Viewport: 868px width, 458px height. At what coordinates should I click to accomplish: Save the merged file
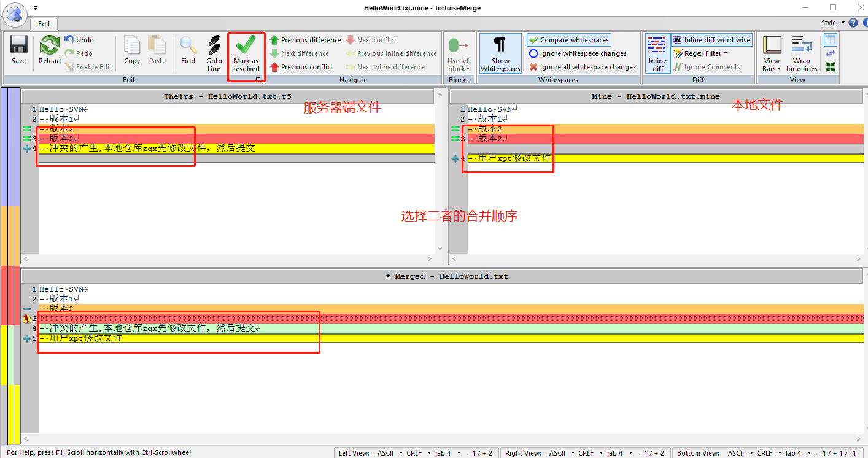(18, 51)
